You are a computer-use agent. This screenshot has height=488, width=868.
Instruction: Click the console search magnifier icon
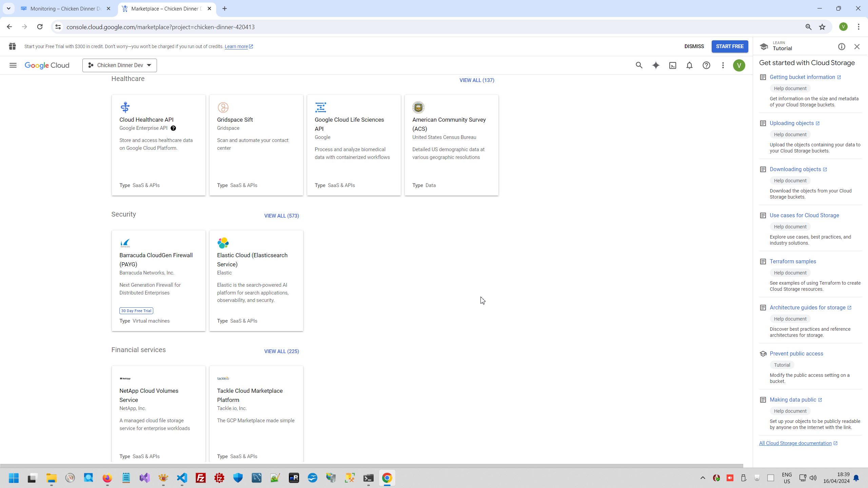(x=639, y=65)
